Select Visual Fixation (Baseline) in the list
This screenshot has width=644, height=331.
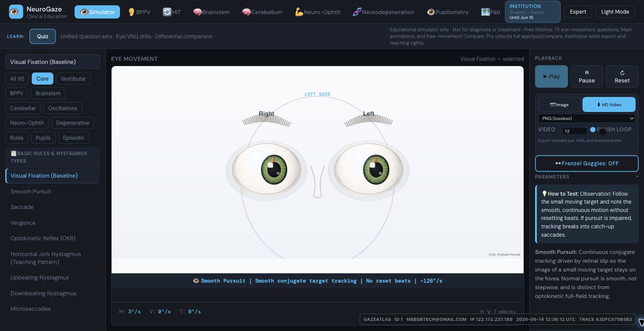click(x=52, y=175)
